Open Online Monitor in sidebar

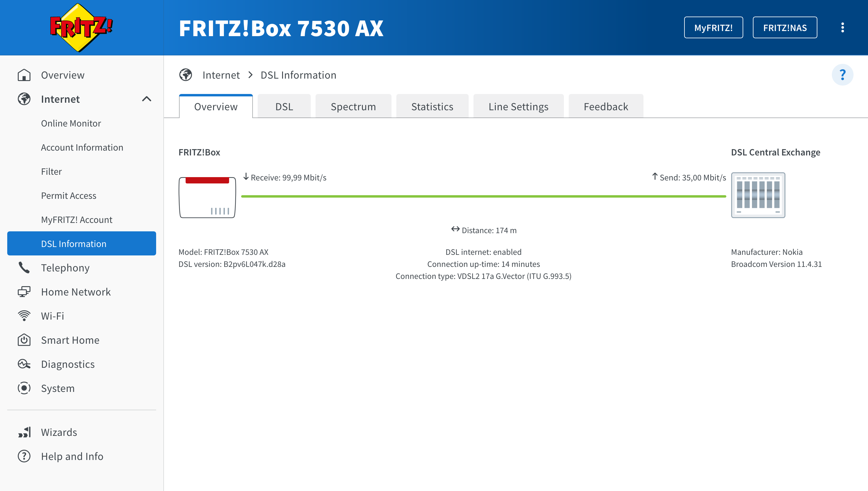[71, 124]
